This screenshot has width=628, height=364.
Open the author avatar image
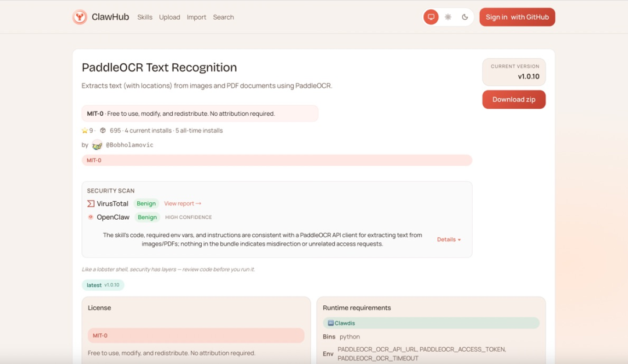click(x=97, y=145)
